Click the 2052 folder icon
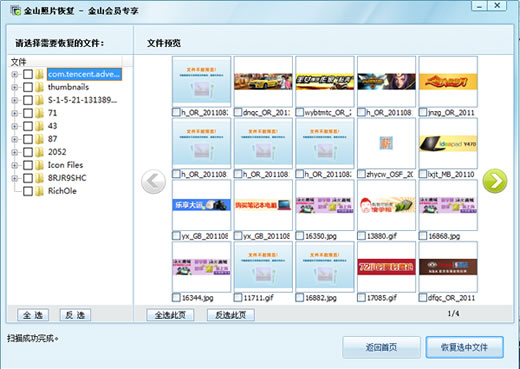Screen dimensions: 520x369 point(40,152)
